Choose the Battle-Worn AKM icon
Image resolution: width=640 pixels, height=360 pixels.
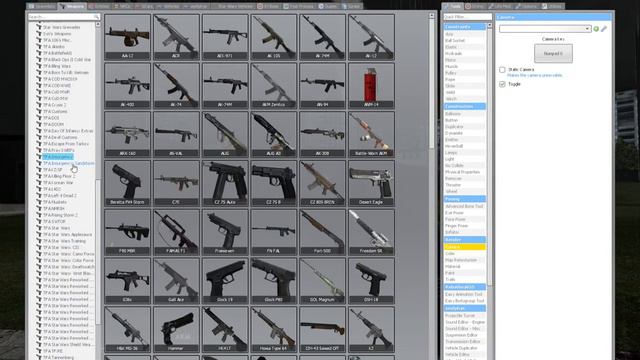tap(371, 135)
